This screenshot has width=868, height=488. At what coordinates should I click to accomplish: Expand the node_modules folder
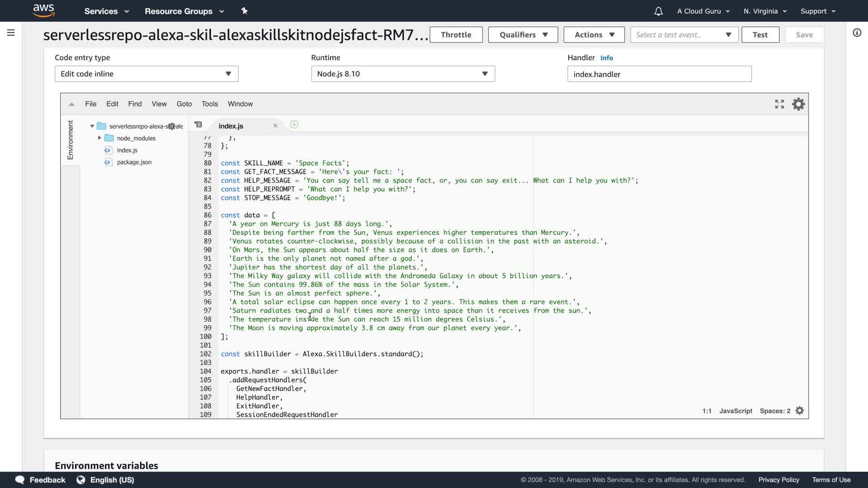[x=99, y=138]
